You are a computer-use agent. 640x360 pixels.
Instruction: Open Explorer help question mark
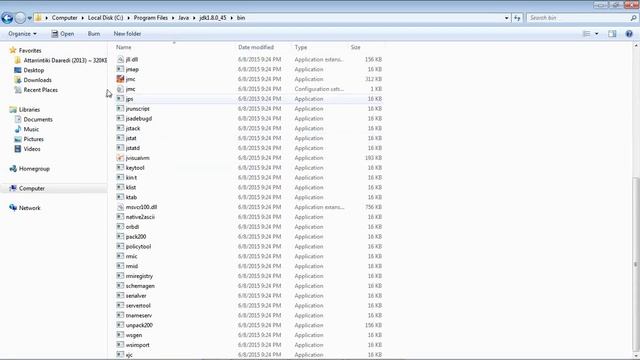pyautogui.click(x=629, y=34)
